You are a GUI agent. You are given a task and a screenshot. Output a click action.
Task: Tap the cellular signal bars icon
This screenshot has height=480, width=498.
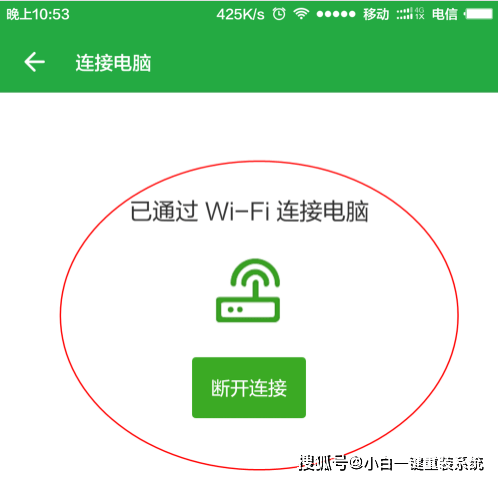[405, 14]
